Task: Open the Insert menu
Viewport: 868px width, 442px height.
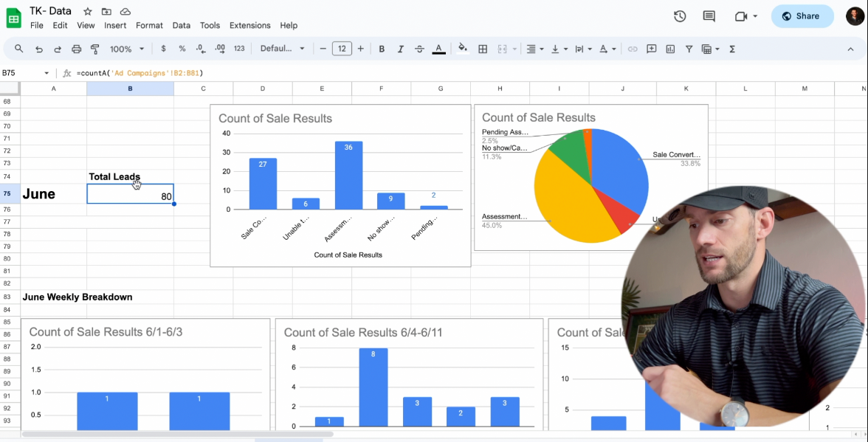Action: 115,25
